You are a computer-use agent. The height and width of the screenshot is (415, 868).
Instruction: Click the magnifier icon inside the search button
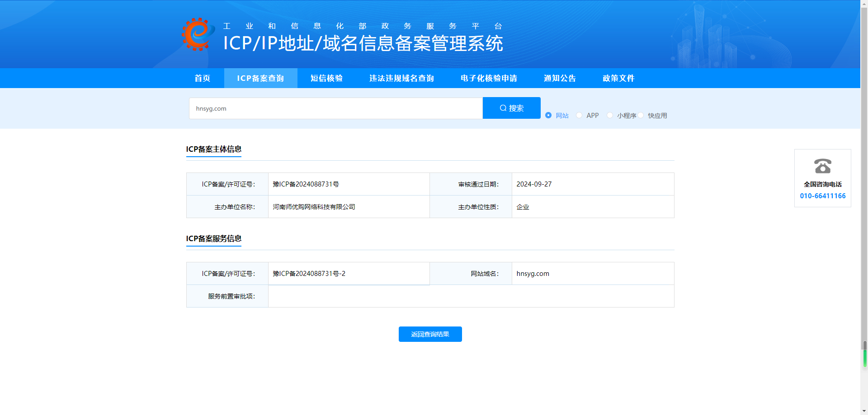coord(503,108)
